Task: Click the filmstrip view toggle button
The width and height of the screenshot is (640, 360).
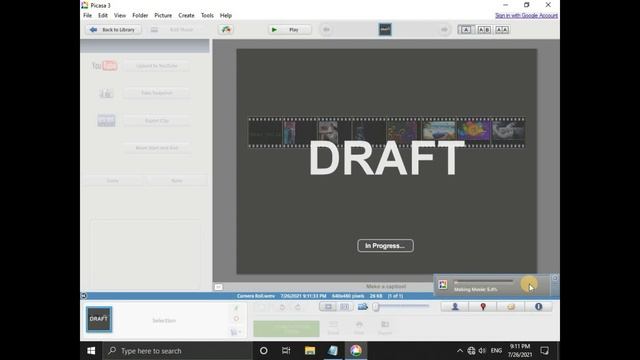Action: (x=328, y=307)
